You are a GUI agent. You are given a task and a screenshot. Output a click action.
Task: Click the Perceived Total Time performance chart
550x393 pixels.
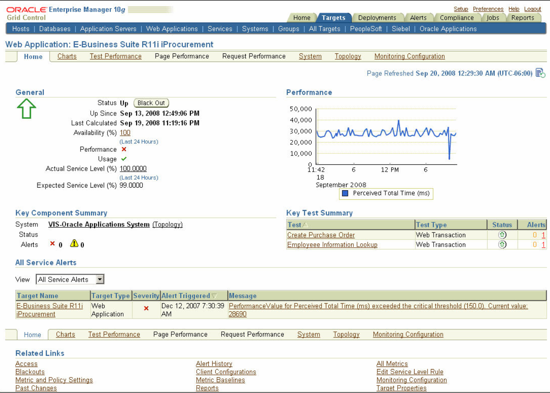(386, 136)
